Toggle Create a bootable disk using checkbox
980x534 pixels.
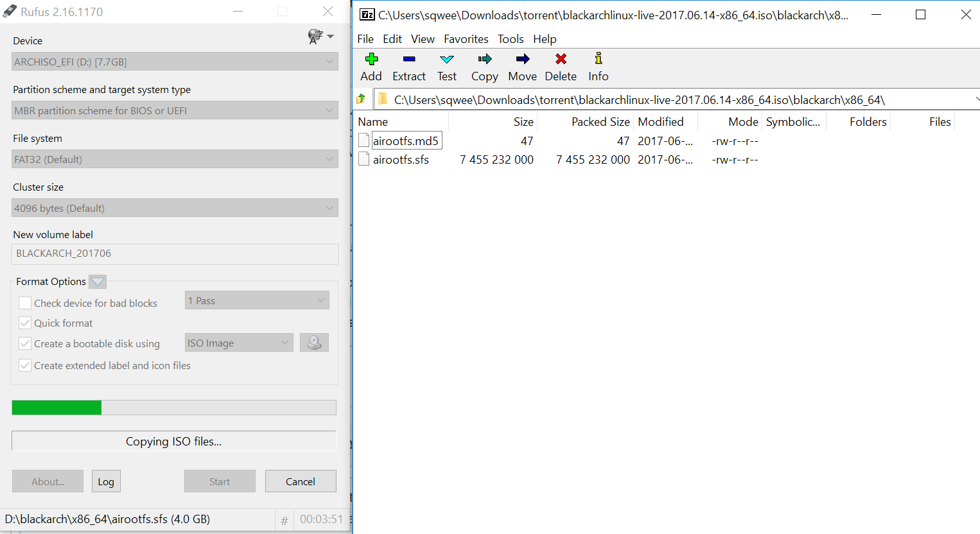[25, 343]
